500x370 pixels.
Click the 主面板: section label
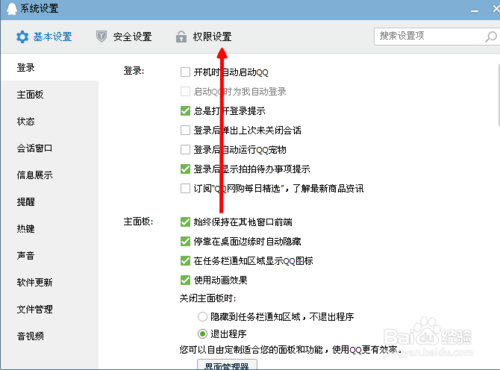138,221
